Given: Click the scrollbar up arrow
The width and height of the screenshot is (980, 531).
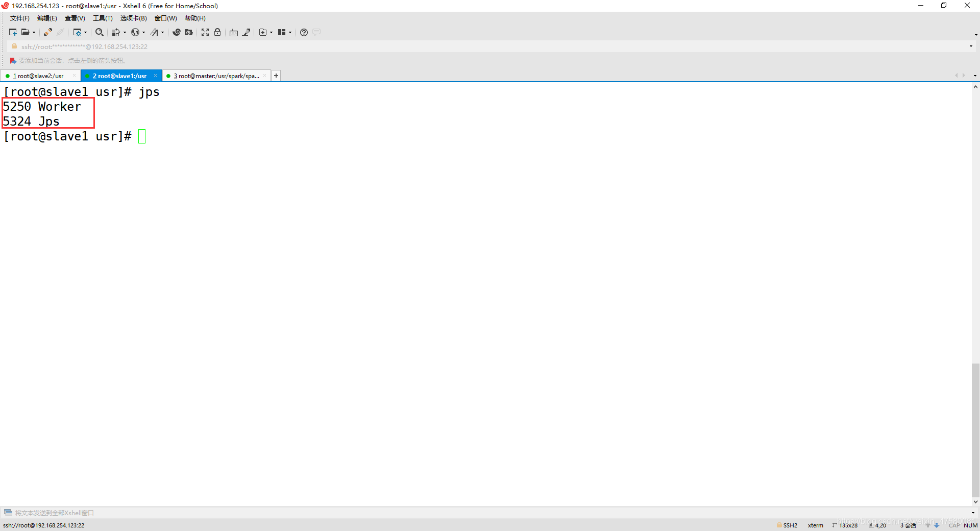Looking at the screenshot, I should pos(975,87).
